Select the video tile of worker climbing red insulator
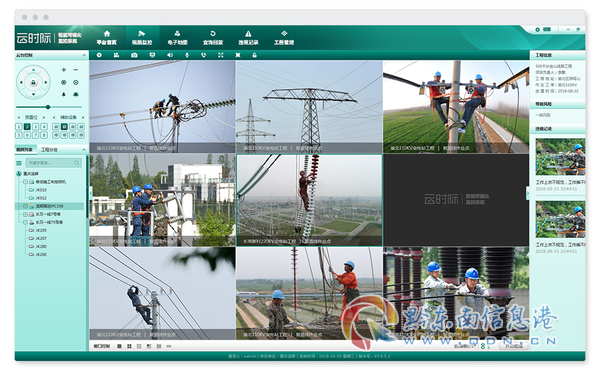The image size is (600, 373). point(309,200)
